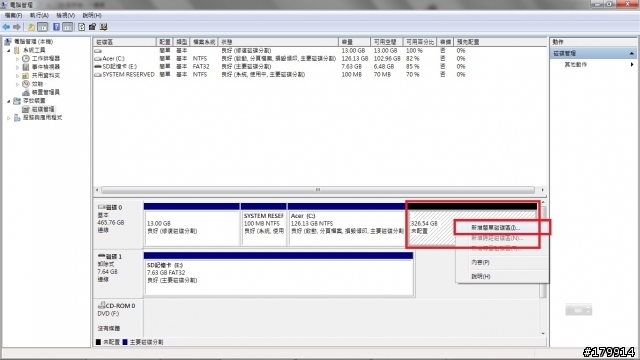Click the 存放裝置 storage icon
Screen dimensions: 640x360
(17, 101)
